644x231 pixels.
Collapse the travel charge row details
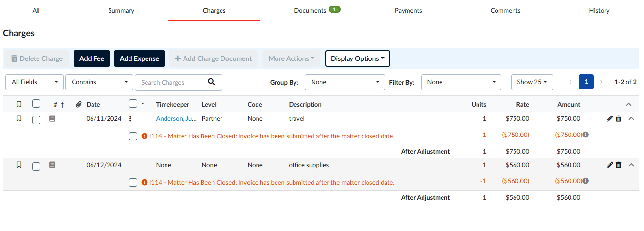point(631,118)
